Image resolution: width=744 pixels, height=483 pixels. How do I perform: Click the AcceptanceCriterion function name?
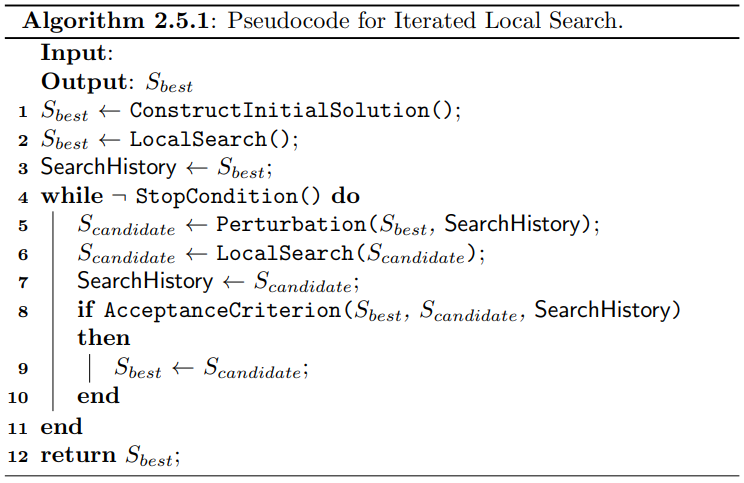pos(223,310)
